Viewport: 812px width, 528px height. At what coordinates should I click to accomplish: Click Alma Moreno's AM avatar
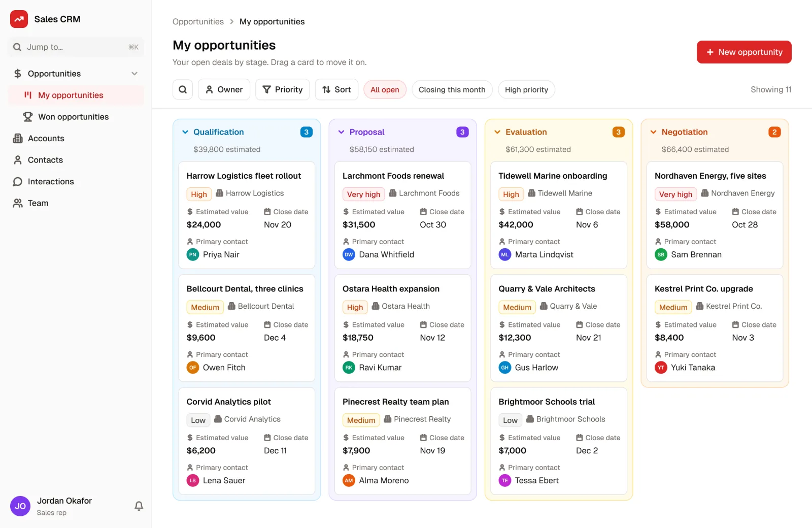349,480
